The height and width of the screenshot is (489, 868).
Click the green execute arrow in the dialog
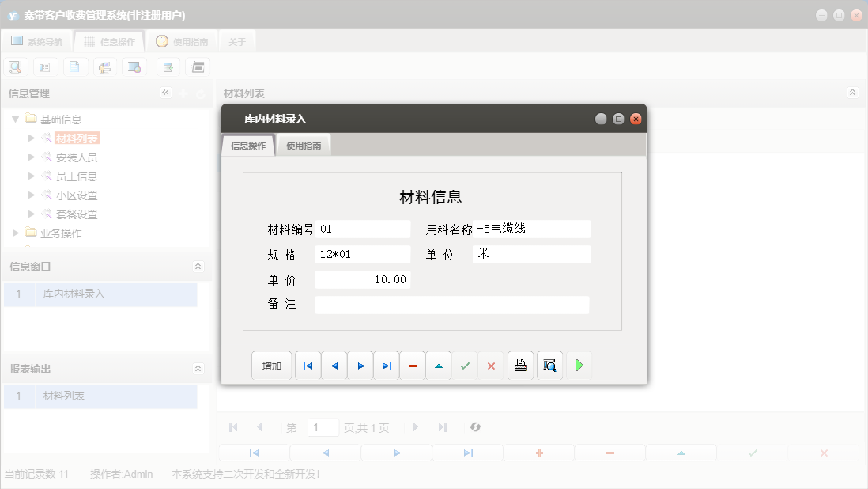click(x=579, y=365)
